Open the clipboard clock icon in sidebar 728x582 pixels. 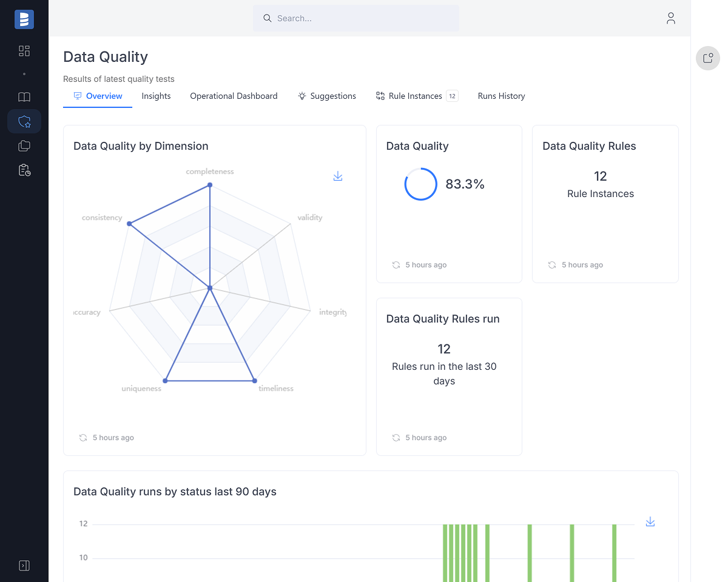point(24,170)
